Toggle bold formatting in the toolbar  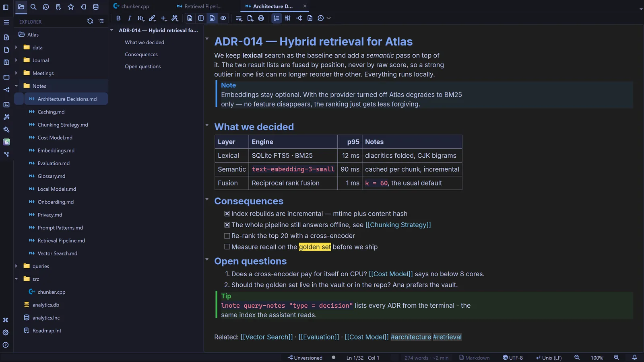click(118, 18)
